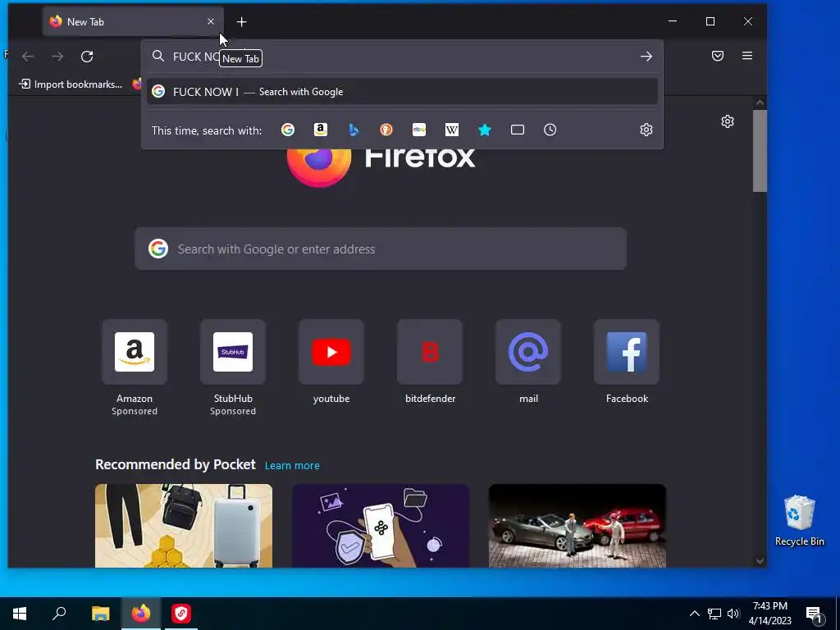Open the Firefox application menu
This screenshot has height=630, width=840.
click(x=747, y=56)
